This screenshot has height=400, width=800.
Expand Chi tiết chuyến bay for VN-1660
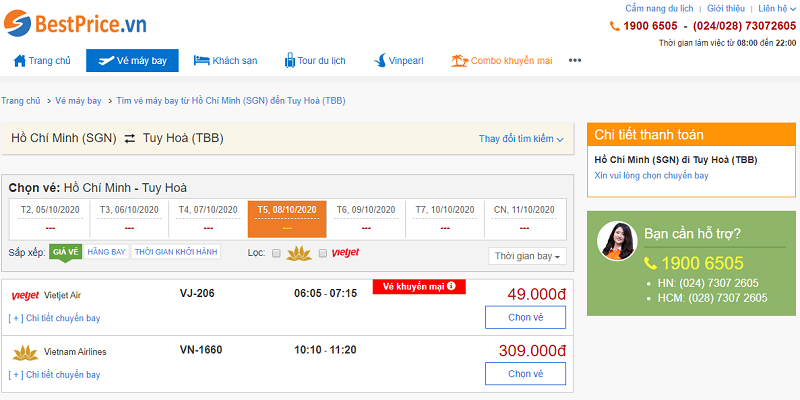(x=55, y=375)
